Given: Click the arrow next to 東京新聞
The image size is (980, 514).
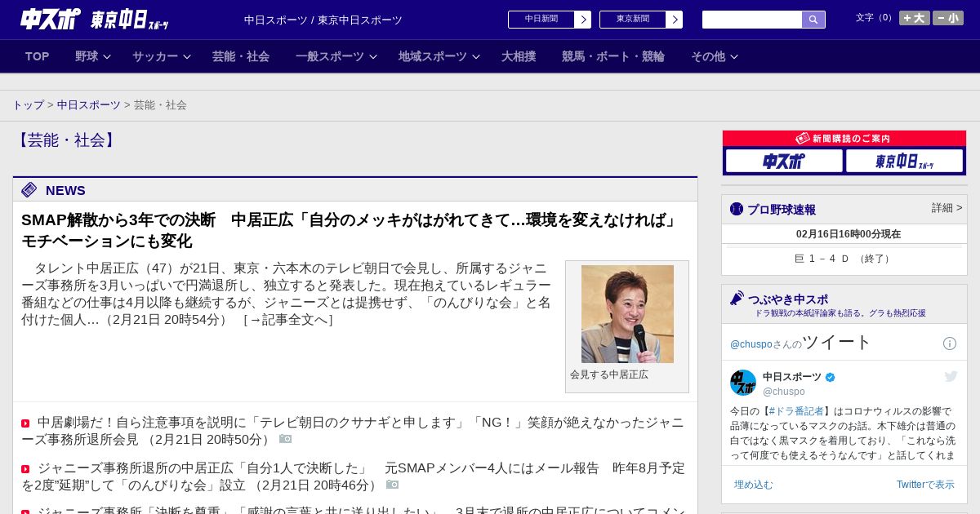Looking at the screenshot, I should point(675,20).
